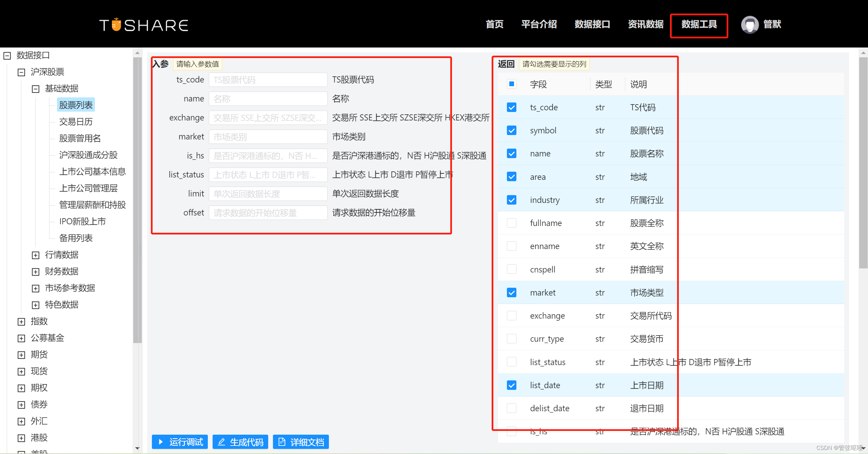Image resolution: width=868 pixels, height=454 pixels.
Task: Collapse the 基础数据 tree node
Action: [x=36, y=89]
